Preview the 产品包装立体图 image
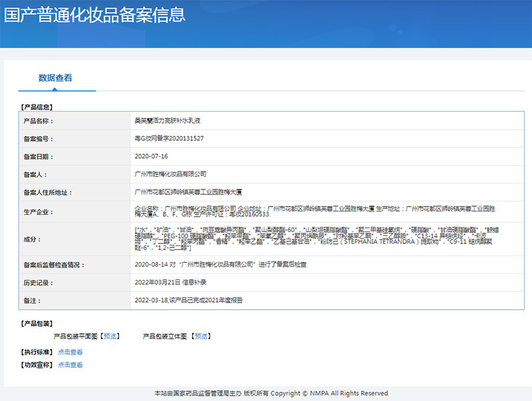This screenshot has width=532, height=401. click(x=201, y=336)
